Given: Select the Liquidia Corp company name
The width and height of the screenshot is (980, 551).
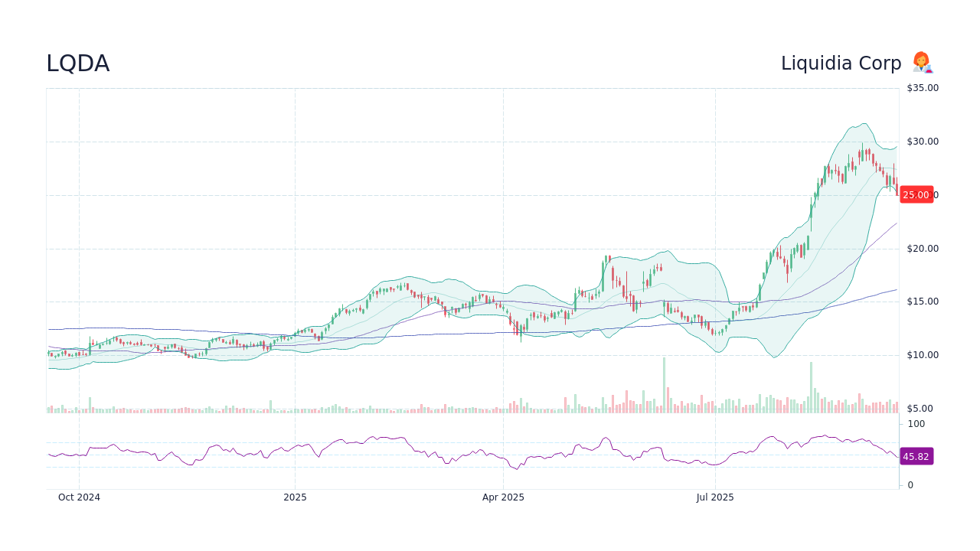Looking at the screenshot, I should (x=841, y=63).
